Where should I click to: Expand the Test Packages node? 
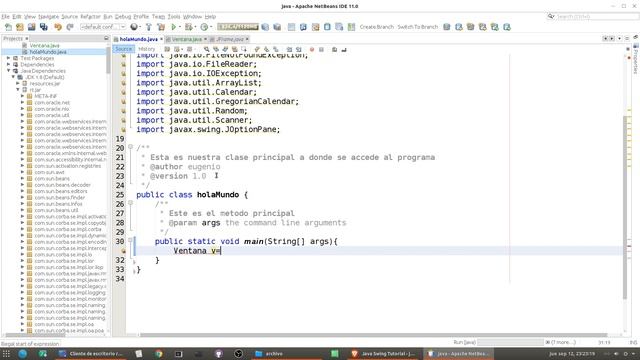click(x=9, y=58)
